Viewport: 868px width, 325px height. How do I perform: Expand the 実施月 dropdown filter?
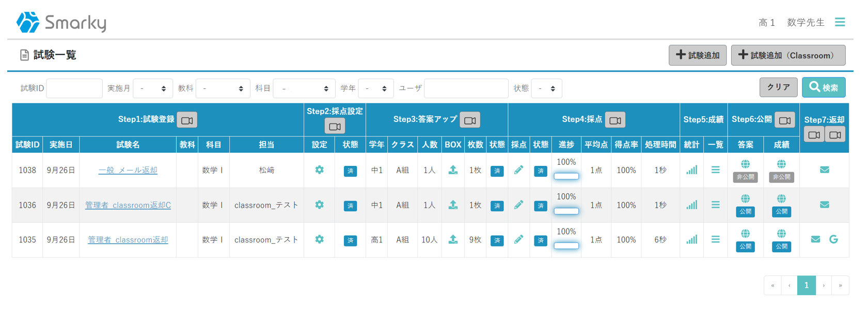(x=153, y=89)
